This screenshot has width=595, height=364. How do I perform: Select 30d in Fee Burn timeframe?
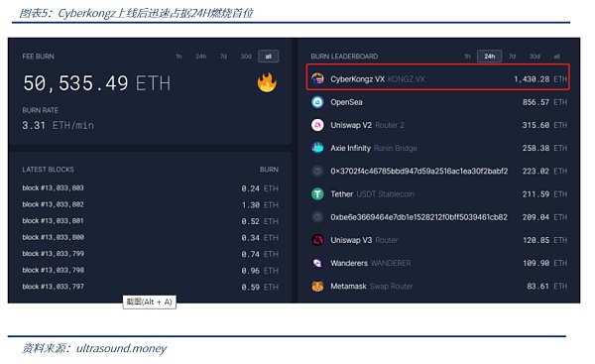coord(246,57)
